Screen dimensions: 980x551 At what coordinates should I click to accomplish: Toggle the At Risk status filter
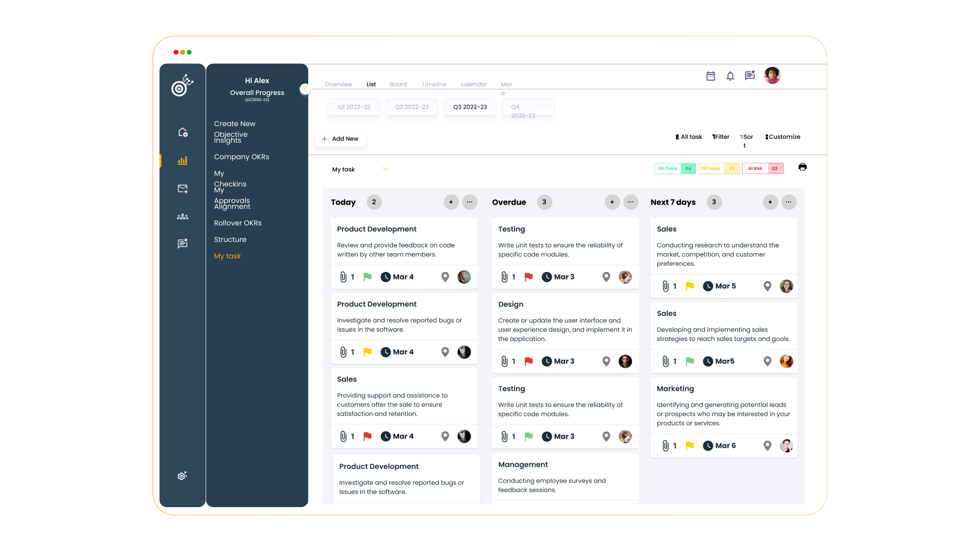pyautogui.click(x=762, y=168)
